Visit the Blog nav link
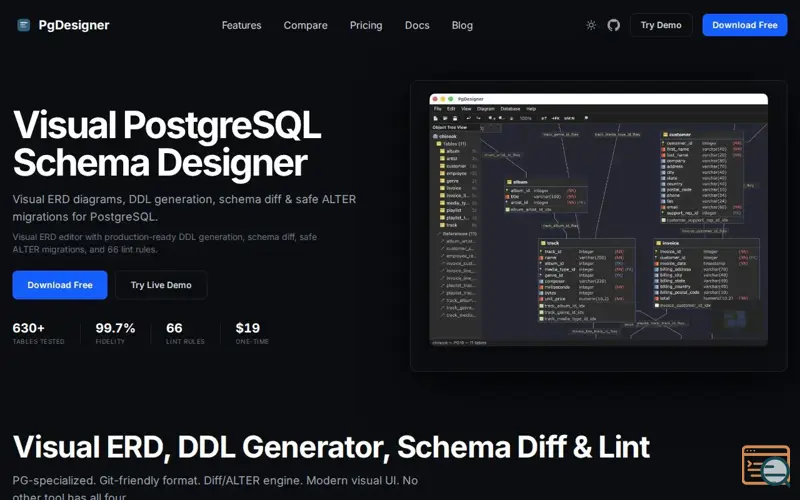This screenshot has height=500, width=800. click(462, 25)
